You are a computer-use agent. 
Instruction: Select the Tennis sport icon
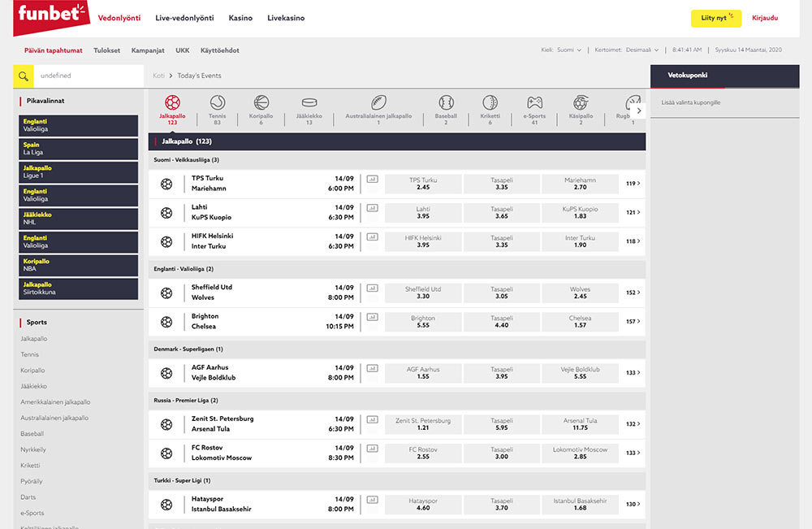click(218, 102)
